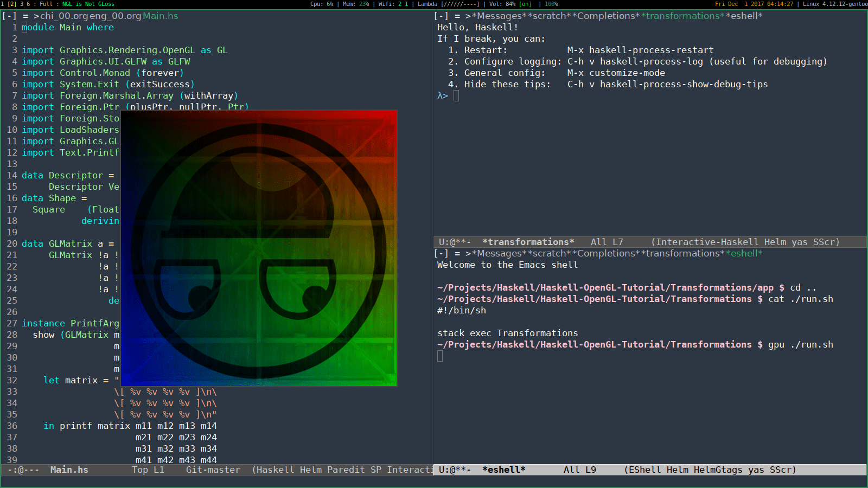Image resolution: width=868 pixels, height=488 pixels.
Task: Click the Paredit mode indicator in Main.hs modeline
Action: [x=346, y=470]
